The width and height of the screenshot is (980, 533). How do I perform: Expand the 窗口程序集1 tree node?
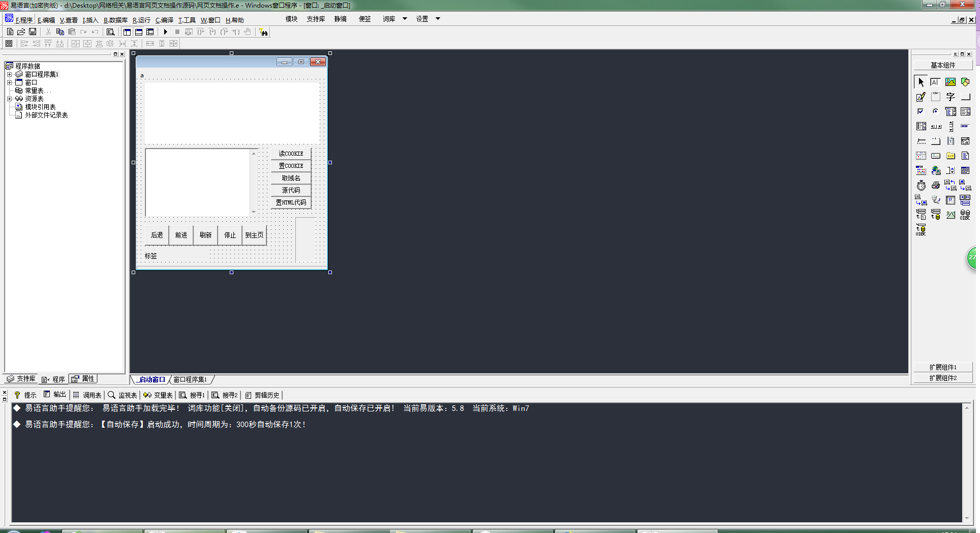[9, 74]
